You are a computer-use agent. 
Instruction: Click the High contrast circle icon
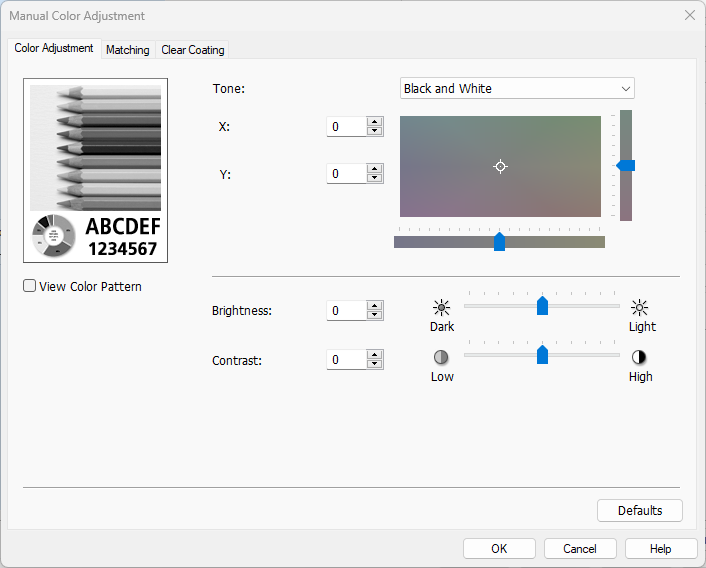coord(640,357)
